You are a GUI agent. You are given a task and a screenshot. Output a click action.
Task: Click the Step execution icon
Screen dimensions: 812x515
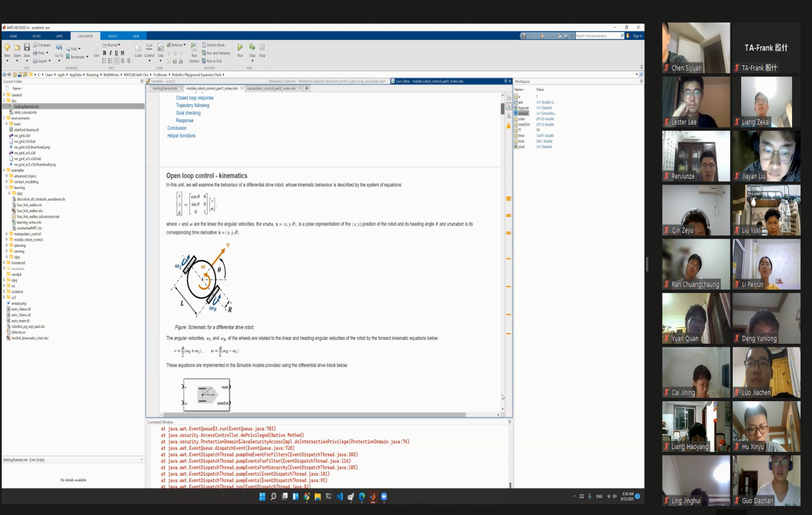(x=252, y=48)
